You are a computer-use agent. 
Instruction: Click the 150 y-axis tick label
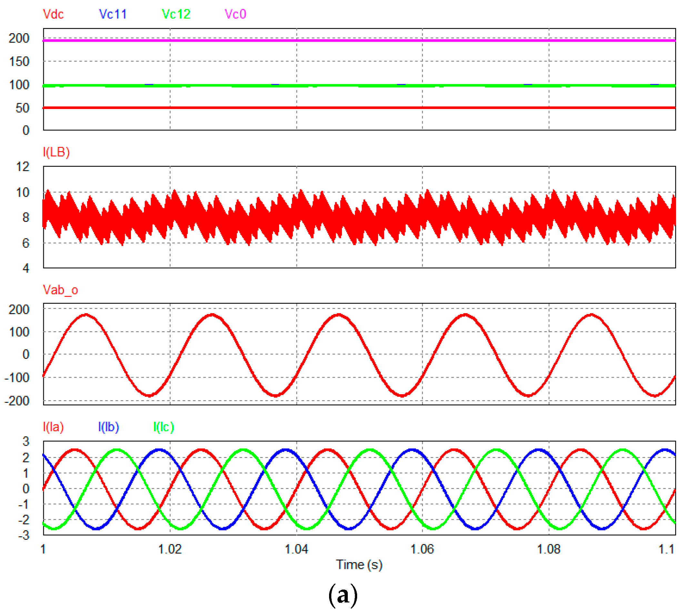pyautogui.click(x=19, y=62)
